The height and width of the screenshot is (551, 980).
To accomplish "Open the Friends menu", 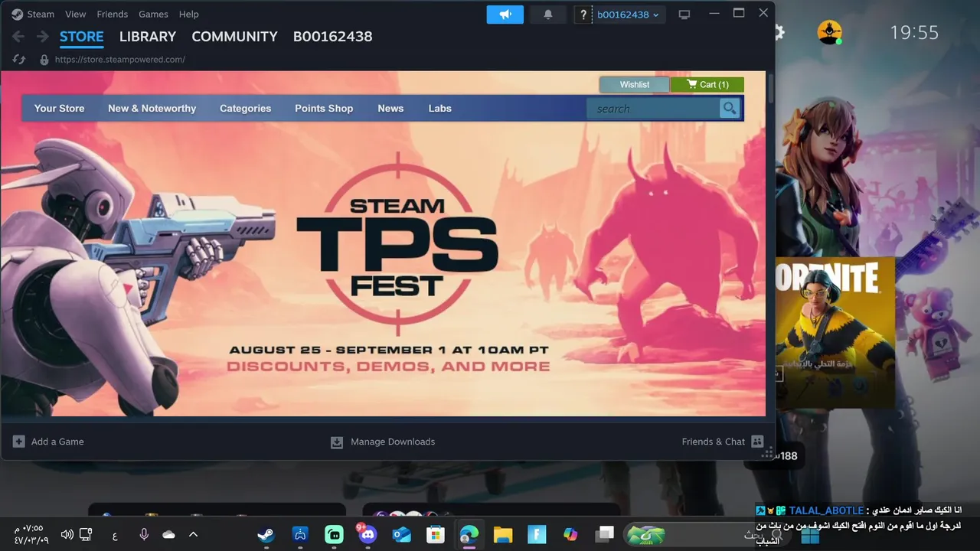I will click(113, 14).
